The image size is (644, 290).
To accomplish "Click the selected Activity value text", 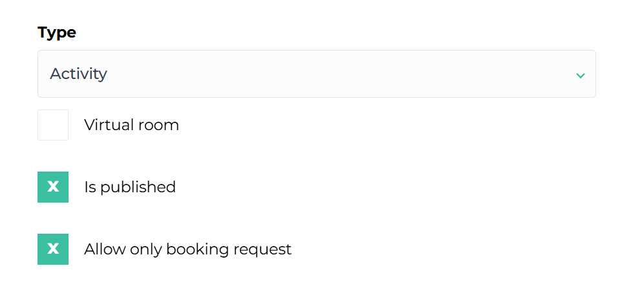I will click(x=78, y=74).
